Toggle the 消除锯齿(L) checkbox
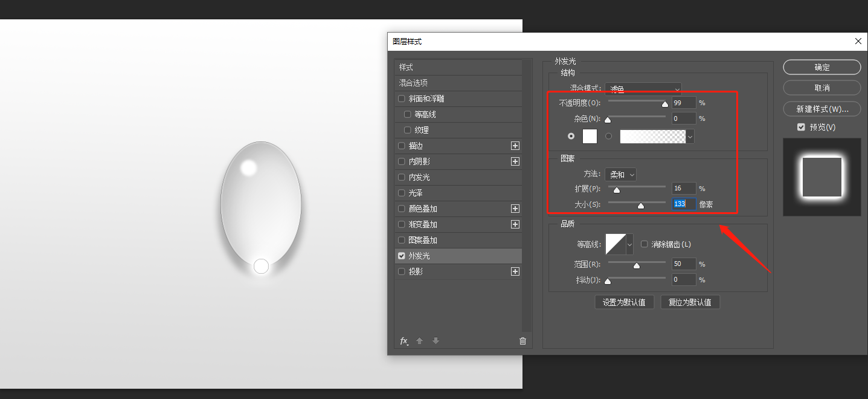The image size is (868, 399). coord(645,244)
